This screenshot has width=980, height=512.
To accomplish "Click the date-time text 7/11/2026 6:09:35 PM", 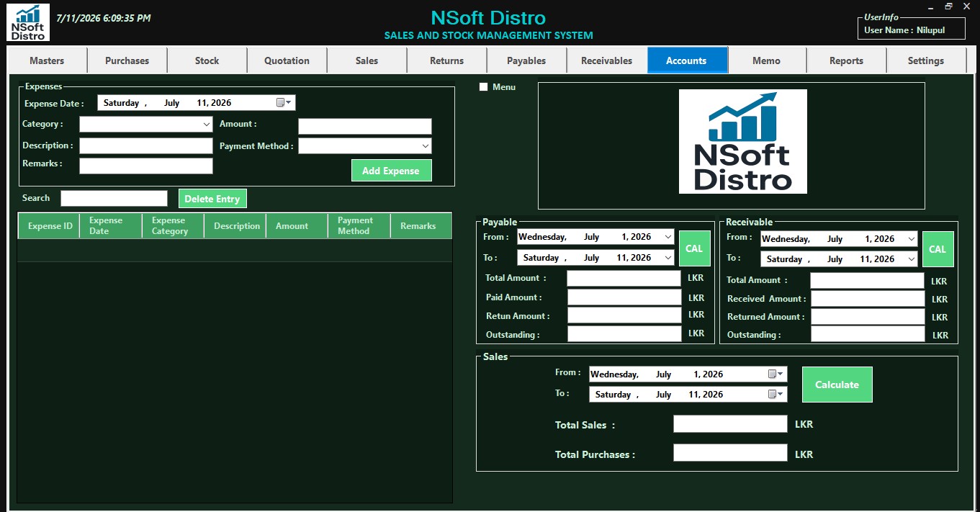I will (x=104, y=19).
